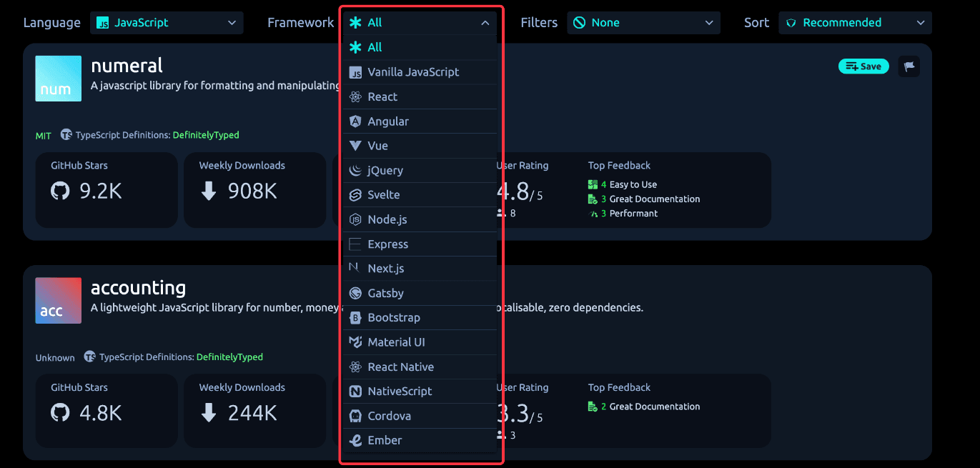Open the Filters None dropdown
Screen dimensions: 980x468
pyautogui.click(x=643, y=23)
